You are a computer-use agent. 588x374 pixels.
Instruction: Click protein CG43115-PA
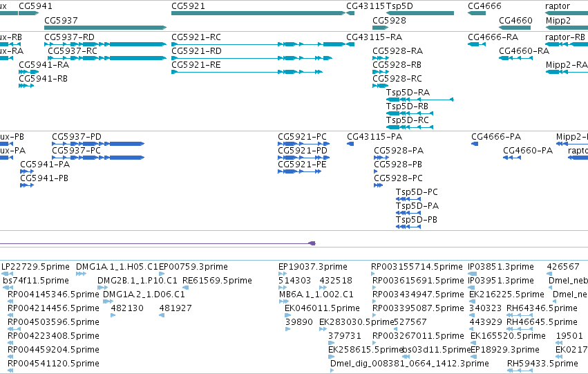click(350, 144)
